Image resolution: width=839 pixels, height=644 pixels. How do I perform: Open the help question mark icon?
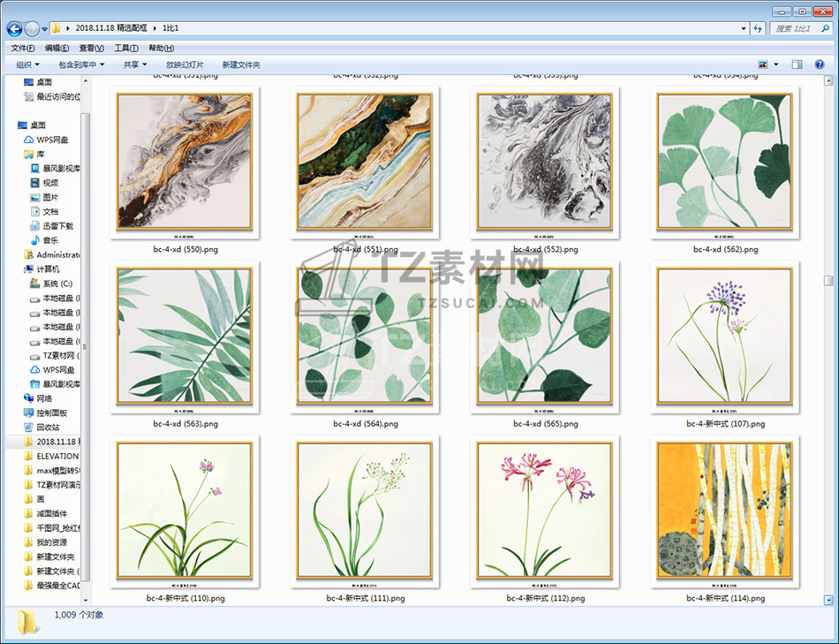click(820, 64)
